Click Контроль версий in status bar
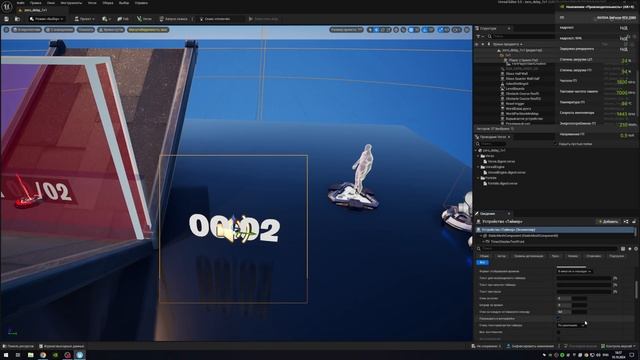The height and width of the screenshot is (360, 640). click(618, 346)
